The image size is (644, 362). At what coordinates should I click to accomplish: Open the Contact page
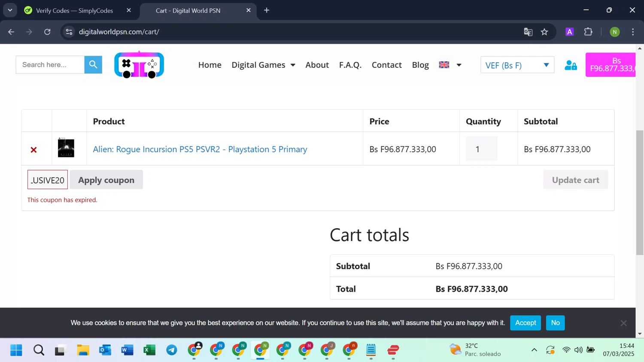click(x=387, y=65)
